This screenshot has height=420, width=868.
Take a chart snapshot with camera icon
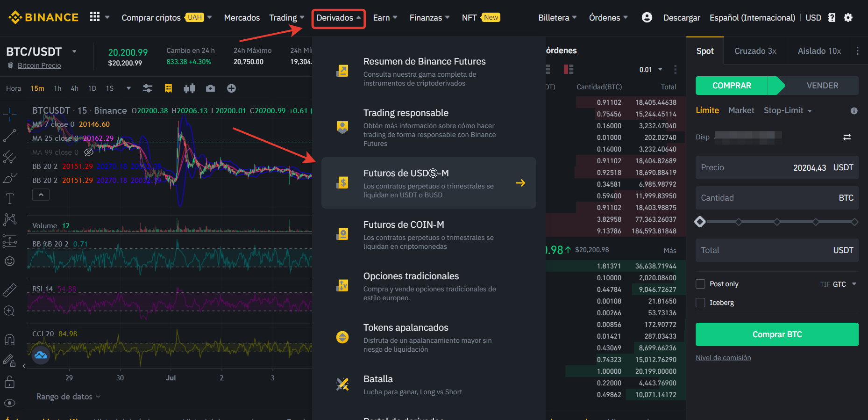[211, 88]
